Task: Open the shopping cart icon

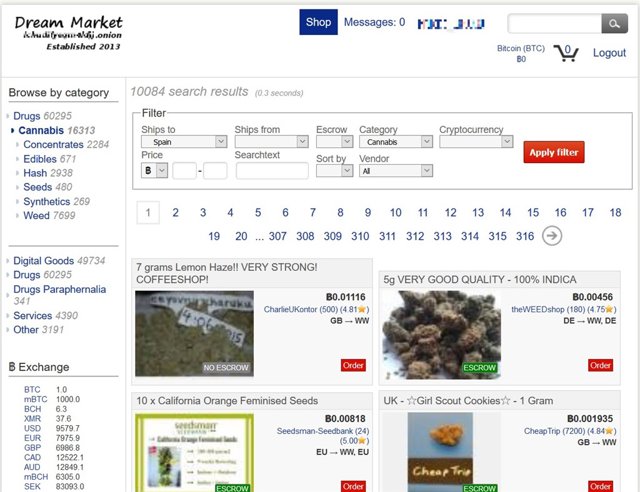Action: (x=566, y=53)
